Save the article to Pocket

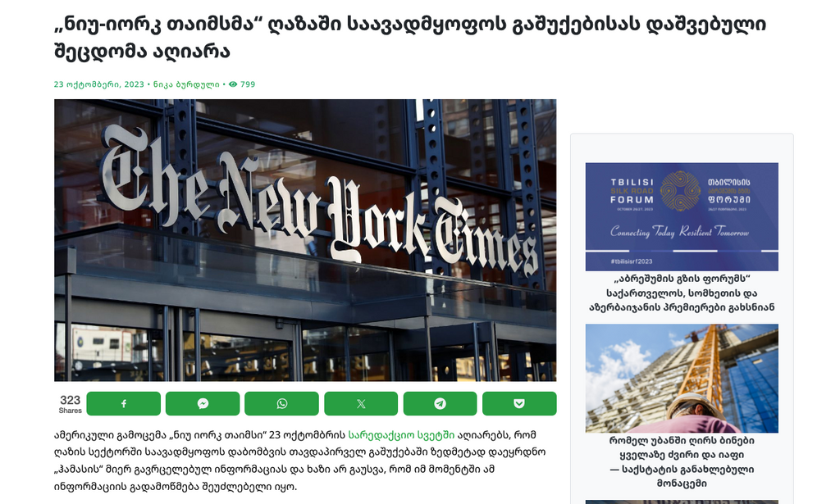point(519,403)
